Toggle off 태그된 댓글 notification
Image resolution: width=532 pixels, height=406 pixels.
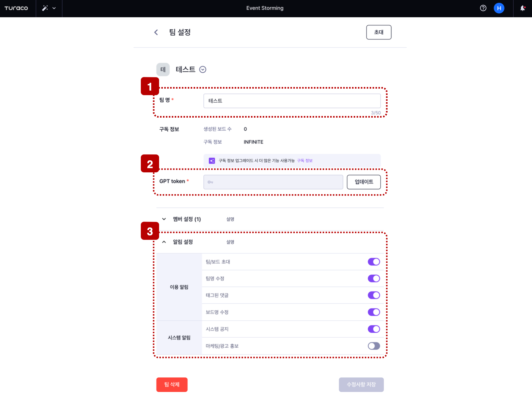pyautogui.click(x=374, y=295)
